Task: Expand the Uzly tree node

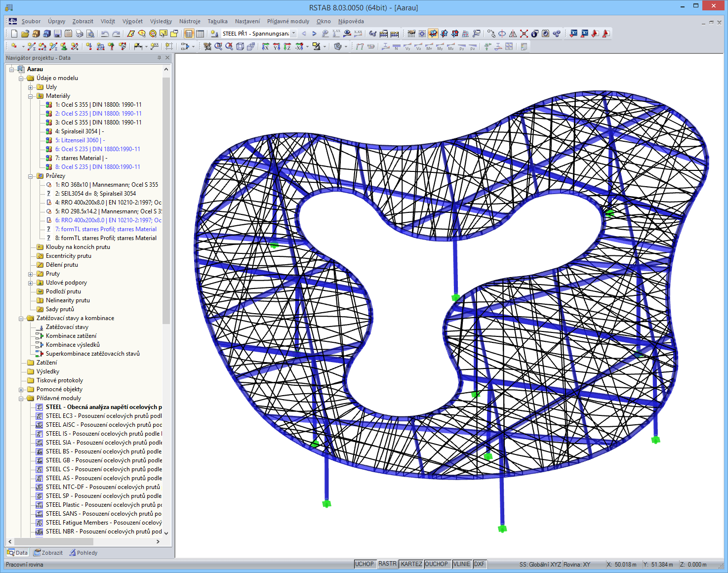Action: (31, 86)
